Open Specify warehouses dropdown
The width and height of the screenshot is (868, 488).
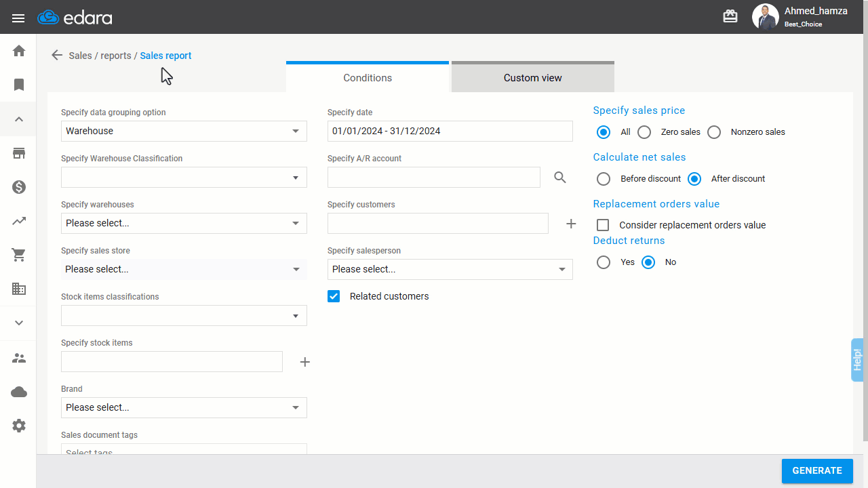[x=184, y=223]
